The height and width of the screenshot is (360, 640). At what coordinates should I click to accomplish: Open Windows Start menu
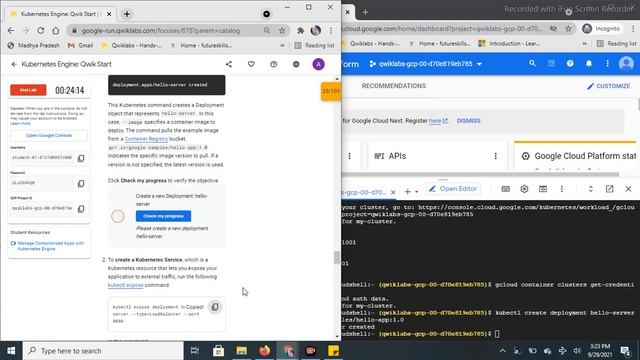(x=11, y=351)
